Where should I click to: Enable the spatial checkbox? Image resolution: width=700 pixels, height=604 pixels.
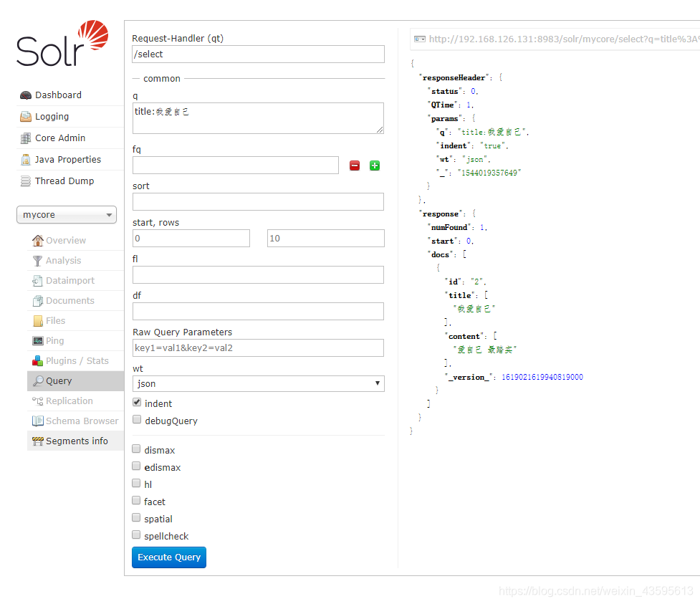tap(136, 517)
